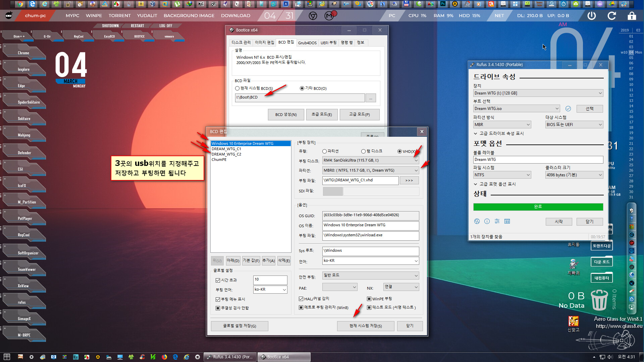Open Rufus language globe icon
The height and width of the screenshot is (362, 644).
pyautogui.click(x=477, y=221)
